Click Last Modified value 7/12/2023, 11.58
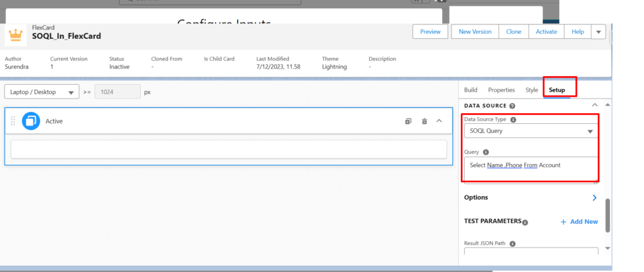Image resolution: width=644 pixels, height=272 pixels. [279, 67]
